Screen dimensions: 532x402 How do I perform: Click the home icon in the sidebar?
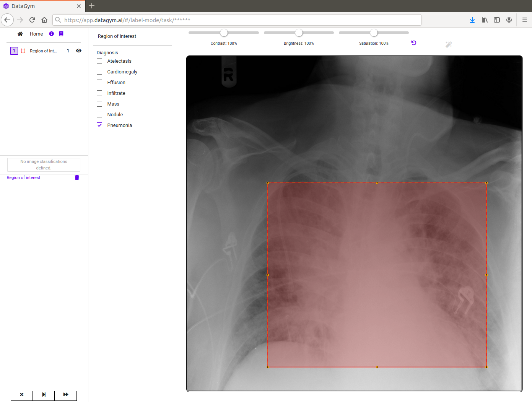(20, 34)
